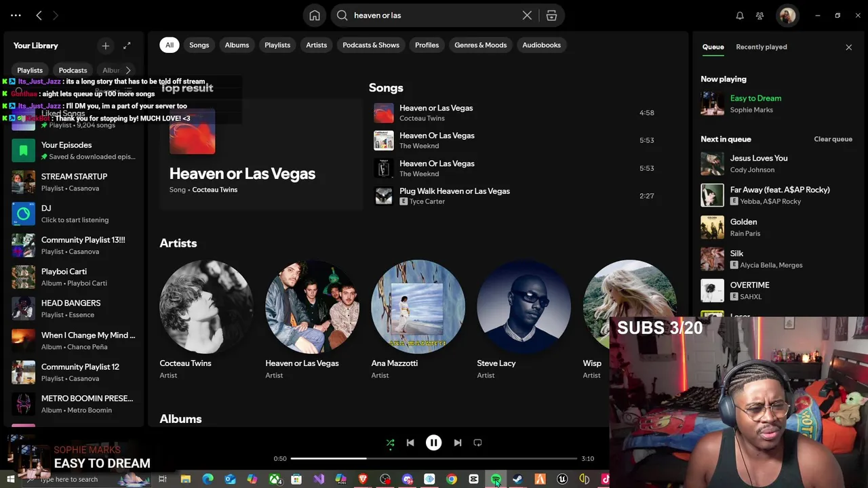
Task: Open the Cocteau Twins link under Top result
Action: (215, 190)
